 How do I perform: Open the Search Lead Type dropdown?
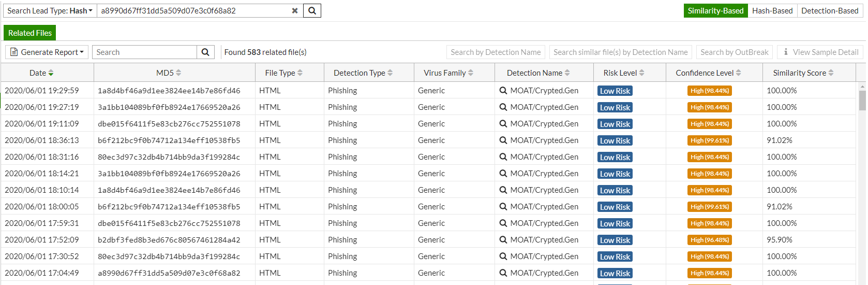pos(50,11)
